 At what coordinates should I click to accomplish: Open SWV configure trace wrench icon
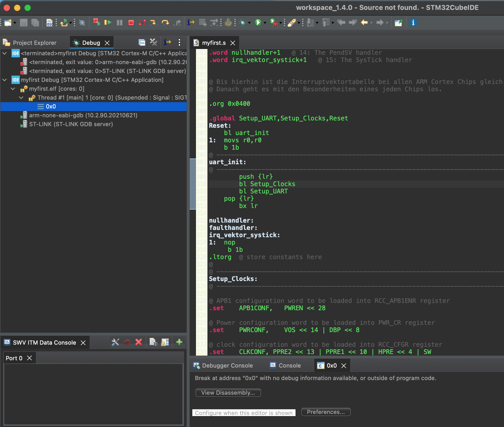pyautogui.click(x=115, y=342)
